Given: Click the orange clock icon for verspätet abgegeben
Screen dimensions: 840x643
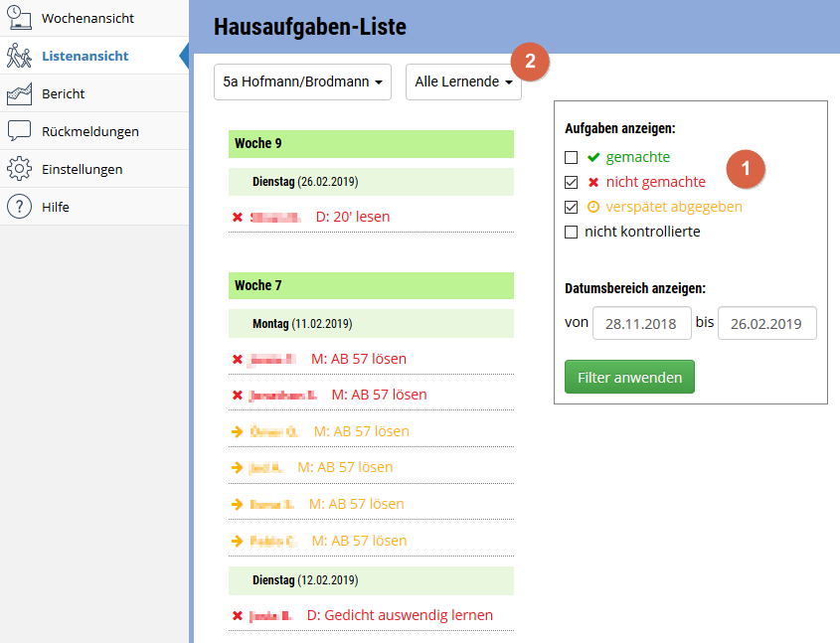Looking at the screenshot, I should click(x=593, y=207).
